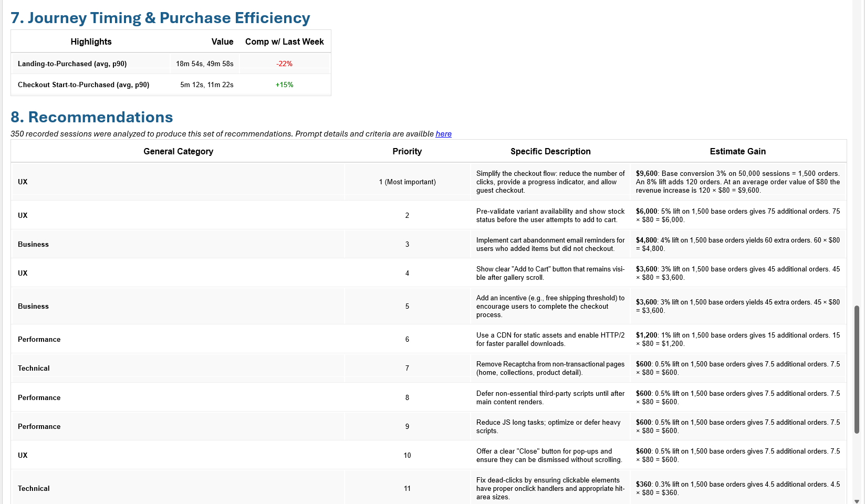Select the "General Category" column header
The height and width of the screenshot is (504, 865).
pyautogui.click(x=178, y=151)
